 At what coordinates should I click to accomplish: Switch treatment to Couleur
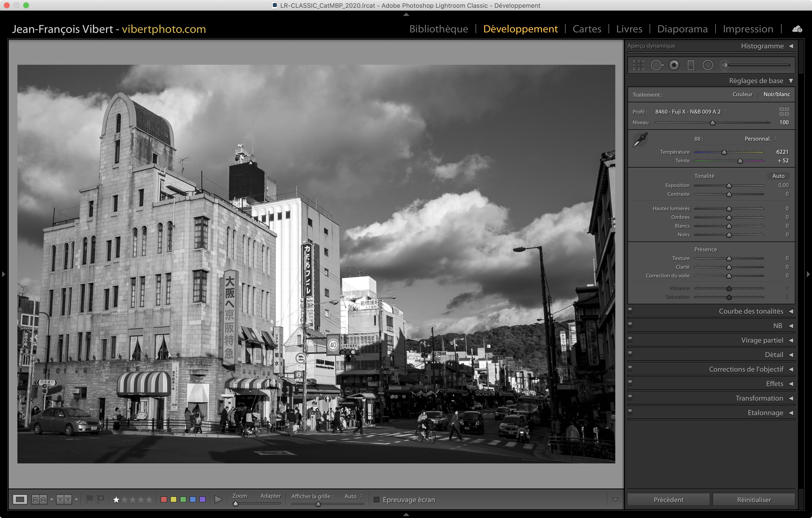(x=742, y=94)
